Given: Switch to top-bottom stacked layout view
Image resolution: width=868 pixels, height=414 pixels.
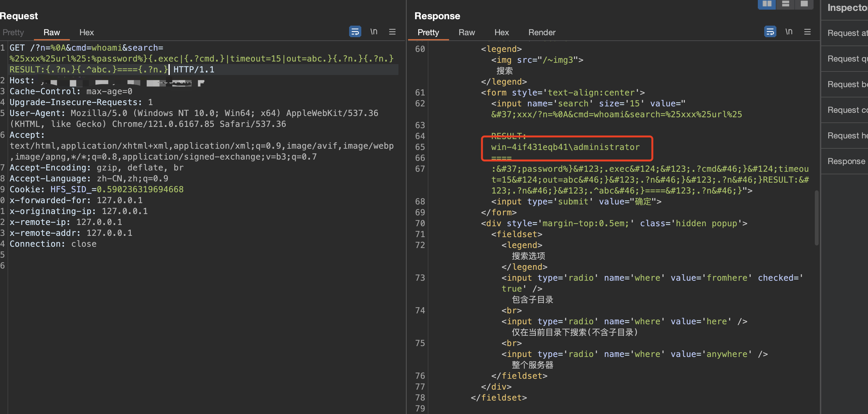Looking at the screenshot, I should [785, 4].
